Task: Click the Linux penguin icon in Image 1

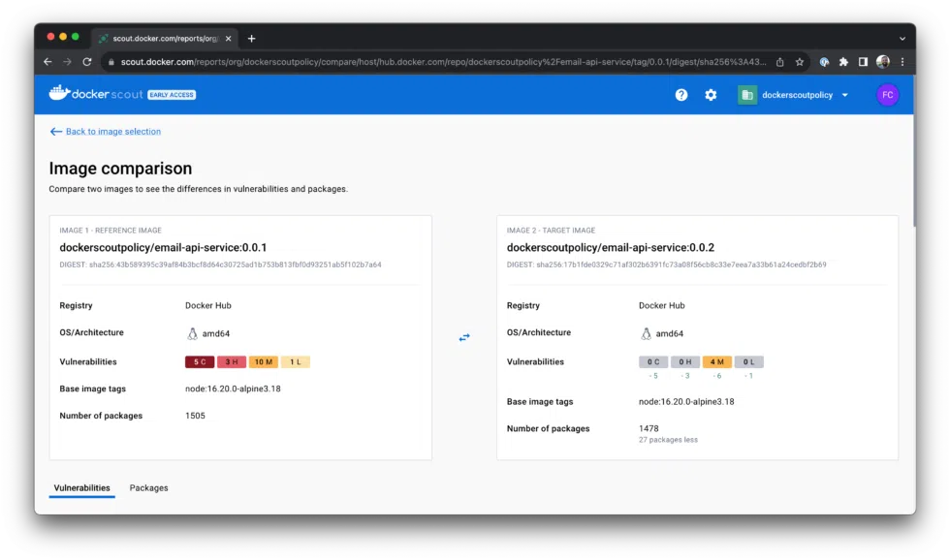Action: pyautogui.click(x=192, y=333)
